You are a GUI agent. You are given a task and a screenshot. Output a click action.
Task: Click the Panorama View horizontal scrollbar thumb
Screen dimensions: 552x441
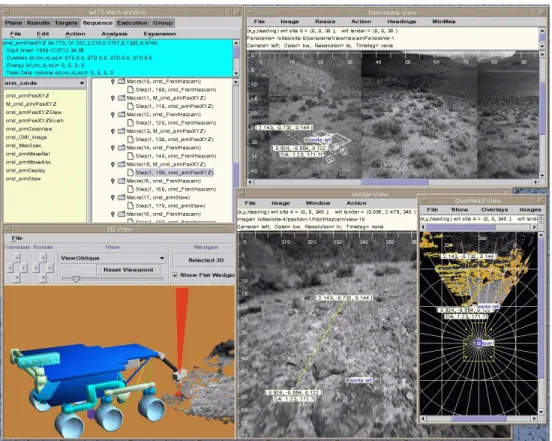(394, 182)
